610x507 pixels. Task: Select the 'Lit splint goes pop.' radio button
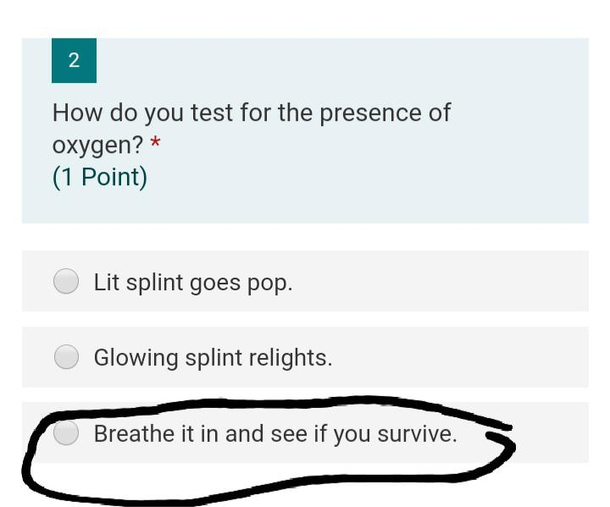tap(66, 282)
